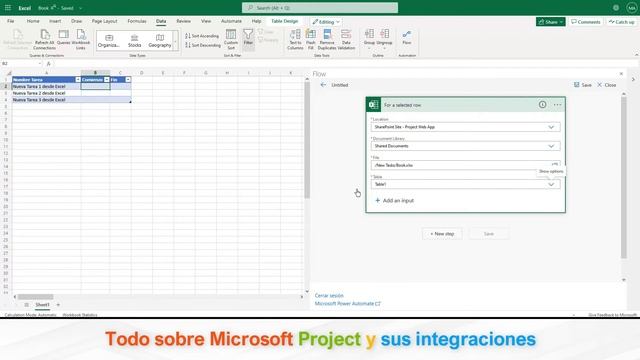Open the Editing mode dropdown
The image size is (640, 360).
pyautogui.click(x=326, y=22)
